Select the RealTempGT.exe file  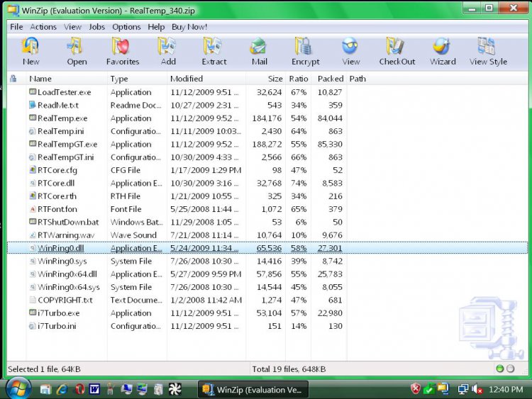click(x=67, y=144)
